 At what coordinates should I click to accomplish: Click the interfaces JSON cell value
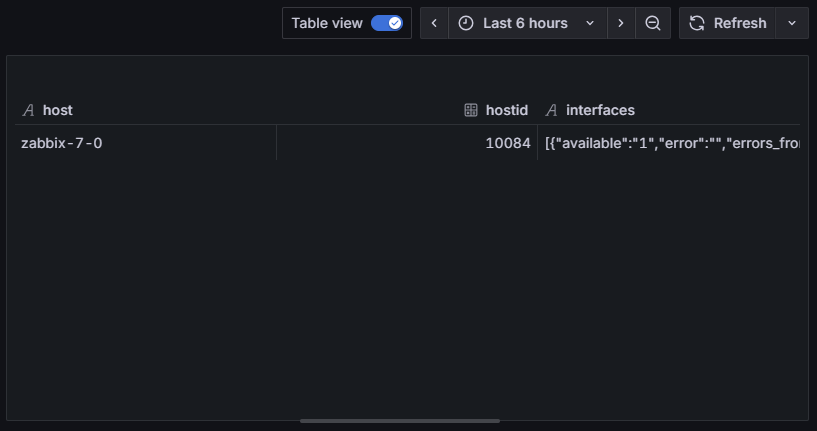click(672, 143)
